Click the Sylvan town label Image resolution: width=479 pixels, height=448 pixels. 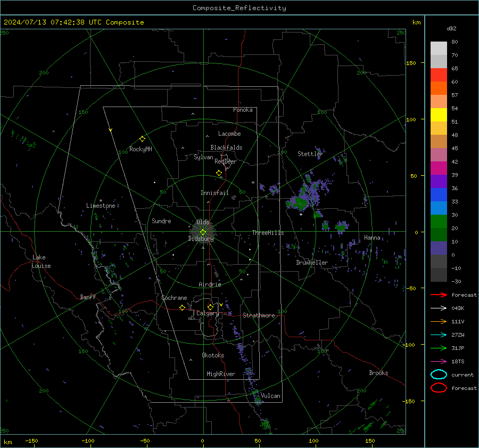coord(203,157)
